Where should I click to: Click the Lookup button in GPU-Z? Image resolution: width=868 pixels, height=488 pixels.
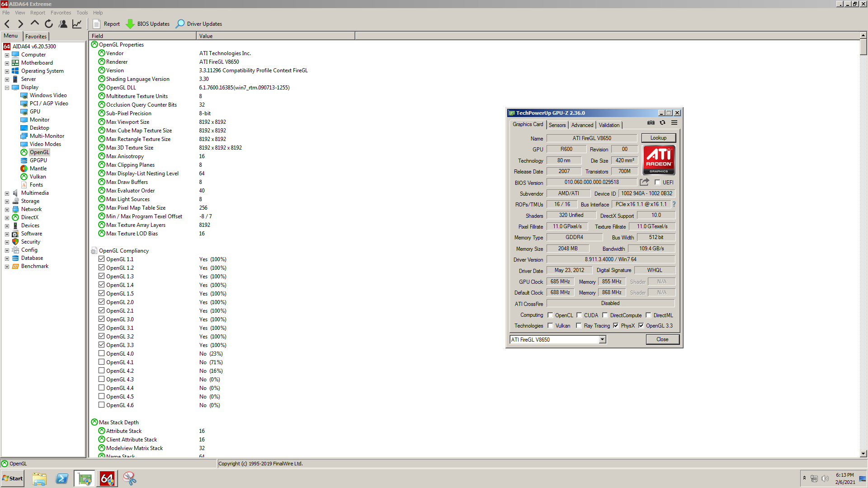(659, 138)
